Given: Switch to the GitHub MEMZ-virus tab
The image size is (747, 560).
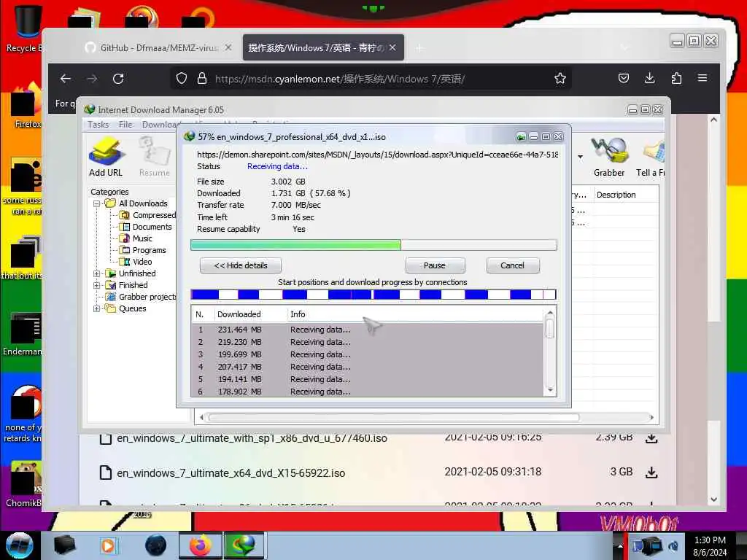Looking at the screenshot, I should point(158,47).
